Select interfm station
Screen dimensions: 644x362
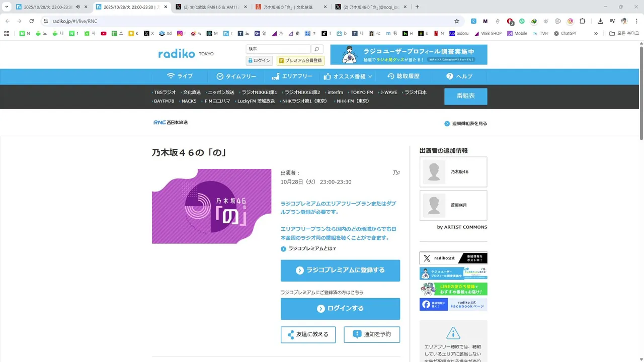click(335, 93)
